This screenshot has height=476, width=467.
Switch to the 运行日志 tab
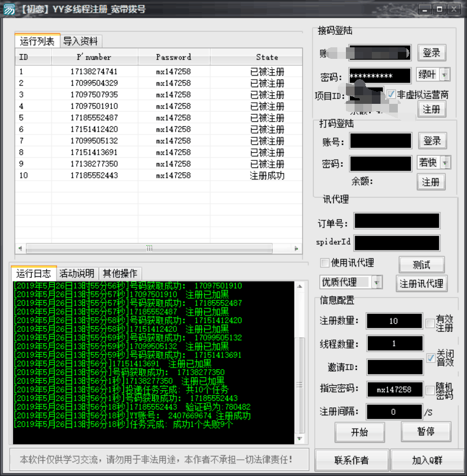(x=33, y=273)
